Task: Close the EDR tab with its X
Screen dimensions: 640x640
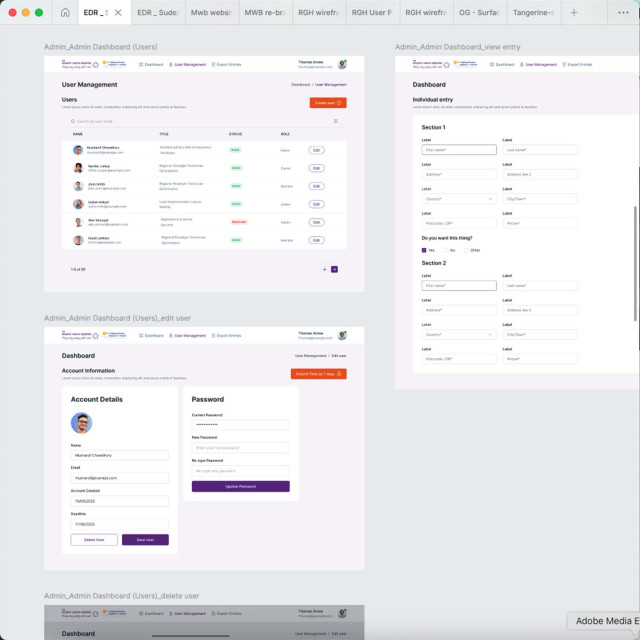Action: [x=118, y=13]
